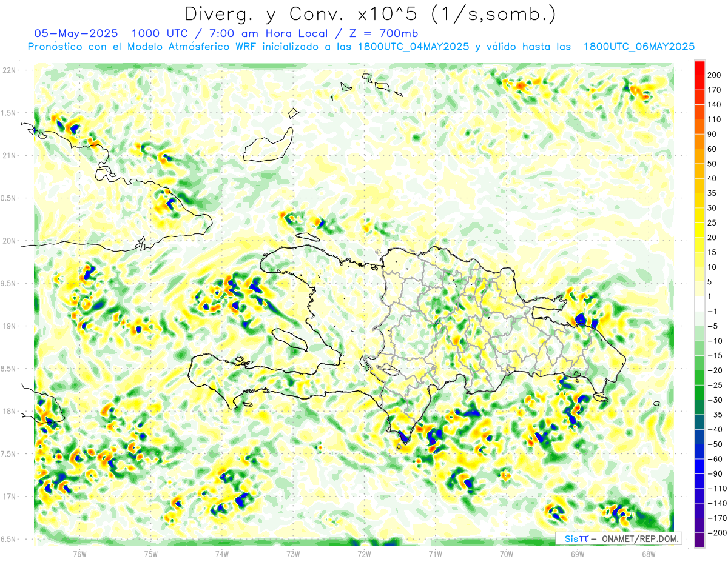Click the colorbar value '-5'
728x562 pixels.
pos(713,326)
